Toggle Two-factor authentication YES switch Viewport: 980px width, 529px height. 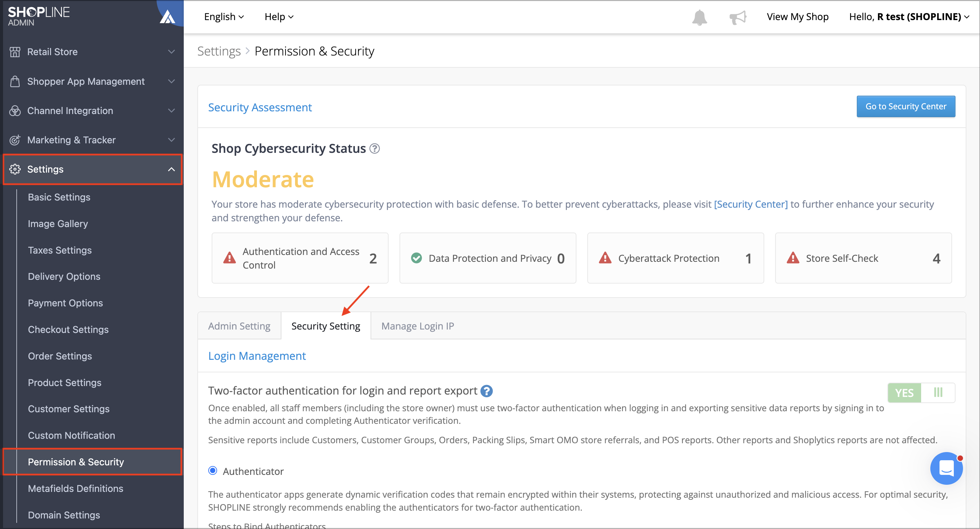921,393
